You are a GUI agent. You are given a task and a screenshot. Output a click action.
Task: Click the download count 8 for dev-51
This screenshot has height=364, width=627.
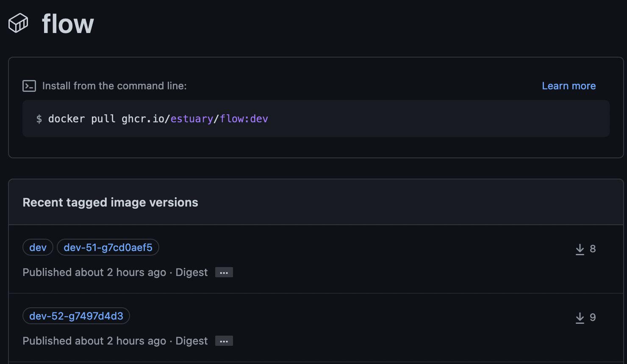(x=593, y=249)
